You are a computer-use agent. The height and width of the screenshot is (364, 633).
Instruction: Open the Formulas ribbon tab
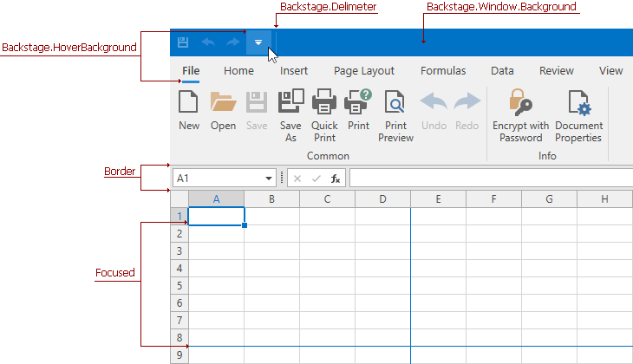coord(443,71)
